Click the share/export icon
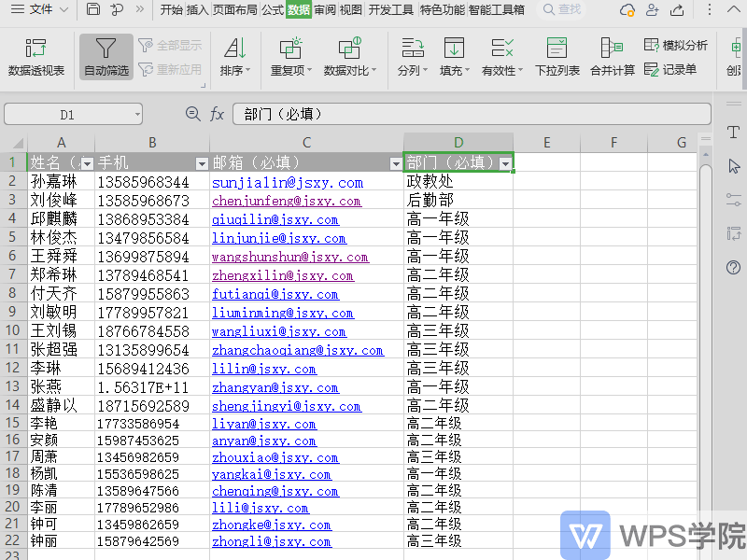This screenshot has width=747, height=560. [x=677, y=9]
